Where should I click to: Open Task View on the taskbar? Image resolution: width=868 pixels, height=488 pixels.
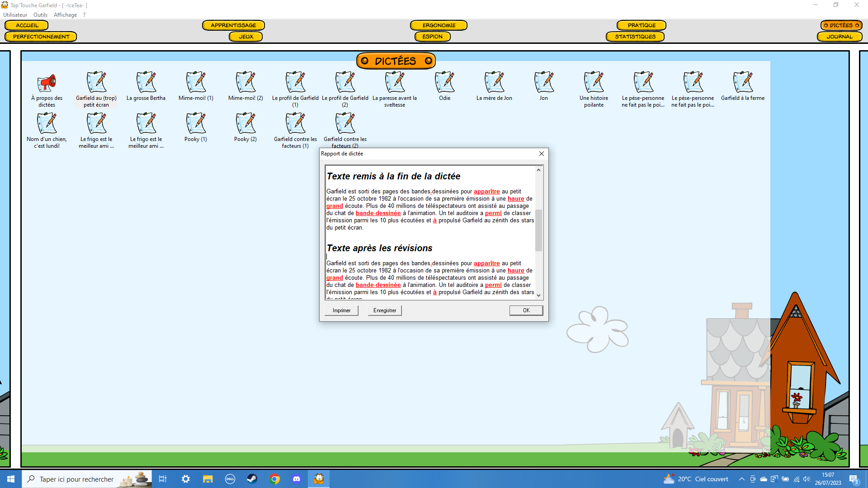tap(163, 479)
